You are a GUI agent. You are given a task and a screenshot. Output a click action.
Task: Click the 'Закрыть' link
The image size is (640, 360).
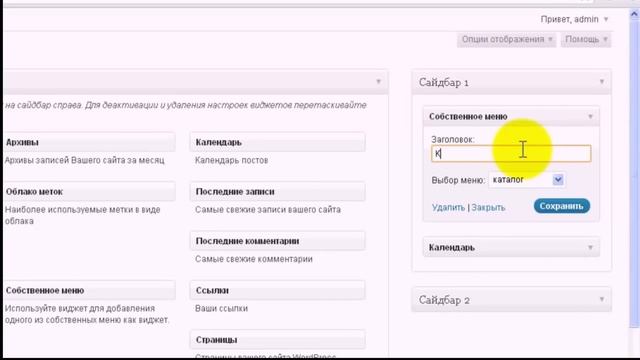pos(488,207)
